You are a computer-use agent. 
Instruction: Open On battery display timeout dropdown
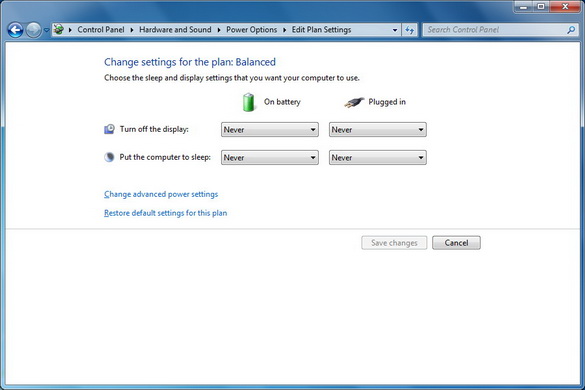pyautogui.click(x=270, y=130)
